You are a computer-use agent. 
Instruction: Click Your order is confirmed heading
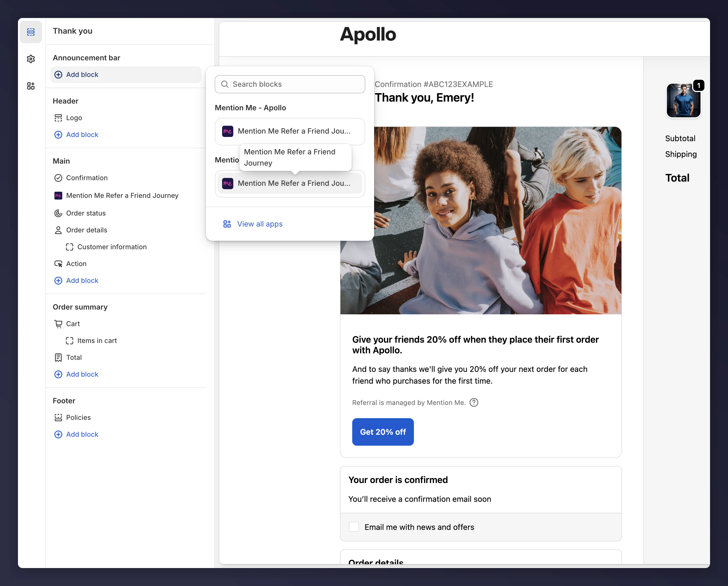coord(398,480)
